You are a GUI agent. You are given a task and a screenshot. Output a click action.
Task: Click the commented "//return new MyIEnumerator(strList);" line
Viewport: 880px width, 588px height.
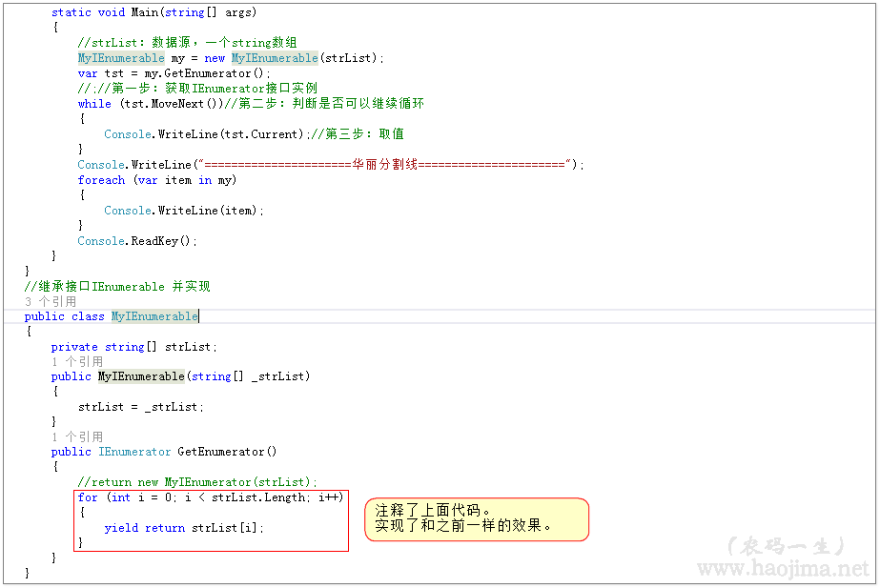(x=197, y=482)
